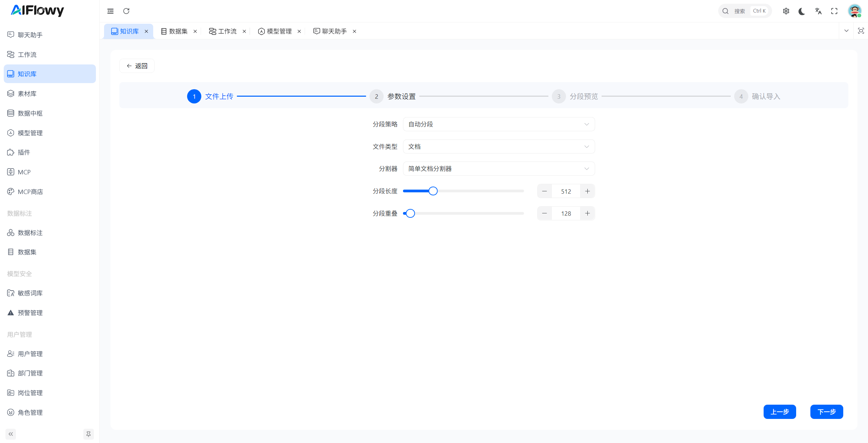Switch to the 模型管理 tab
The width and height of the screenshot is (868, 443).
[275, 31]
